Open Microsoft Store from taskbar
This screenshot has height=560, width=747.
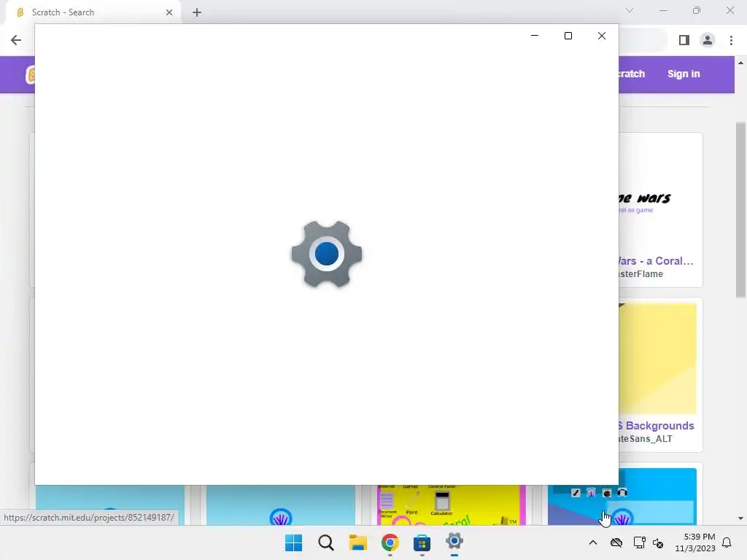tap(422, 542)
